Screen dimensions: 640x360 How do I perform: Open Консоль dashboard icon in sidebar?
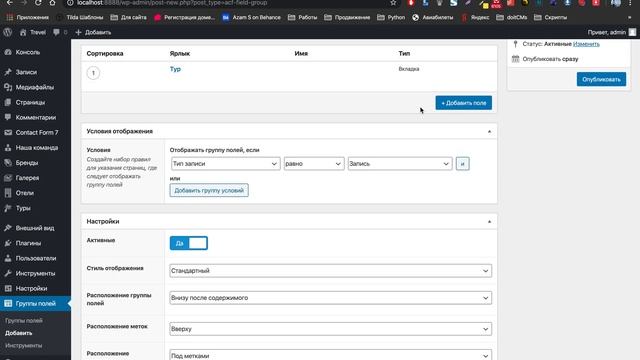point(8,52)
